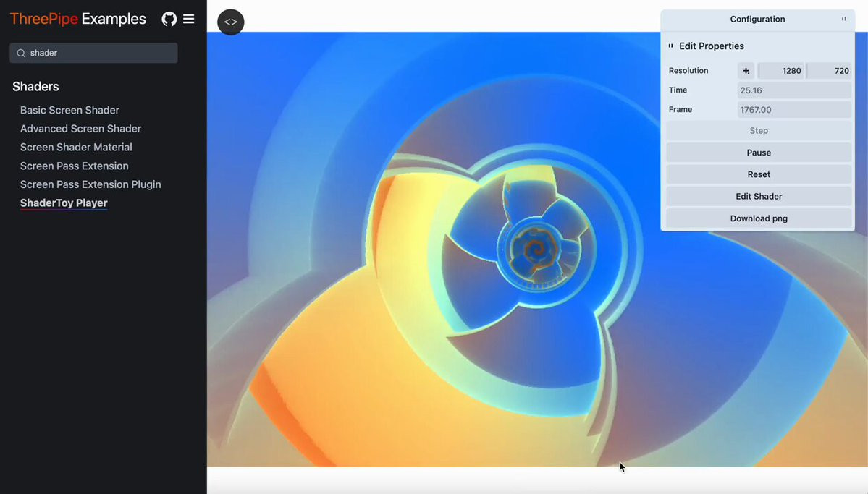The width and height of the screenshot is (868, 494).
Task: Focus the shader search field
Action: 93,53
